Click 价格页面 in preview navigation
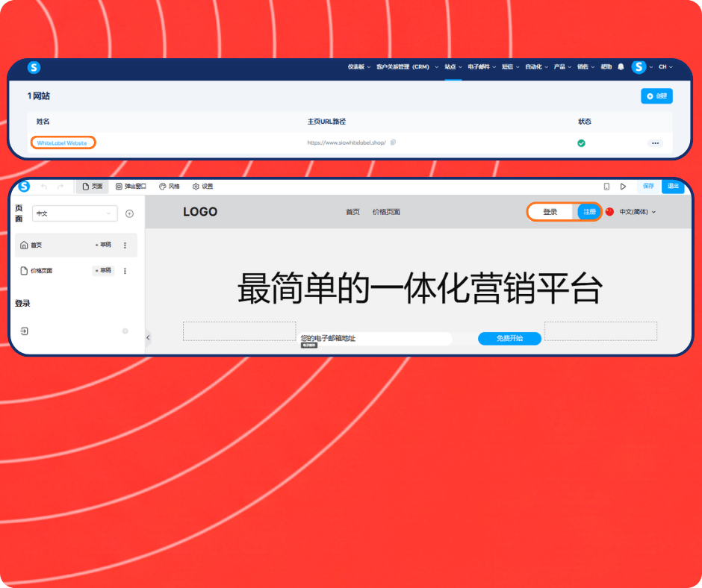702x588 pixels. point(386,212)
